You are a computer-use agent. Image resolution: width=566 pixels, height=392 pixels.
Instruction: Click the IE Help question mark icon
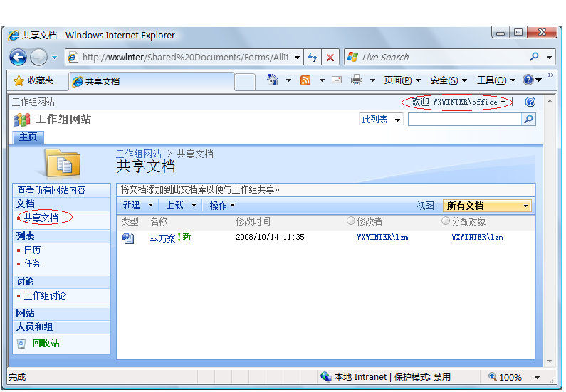(528, 80)
